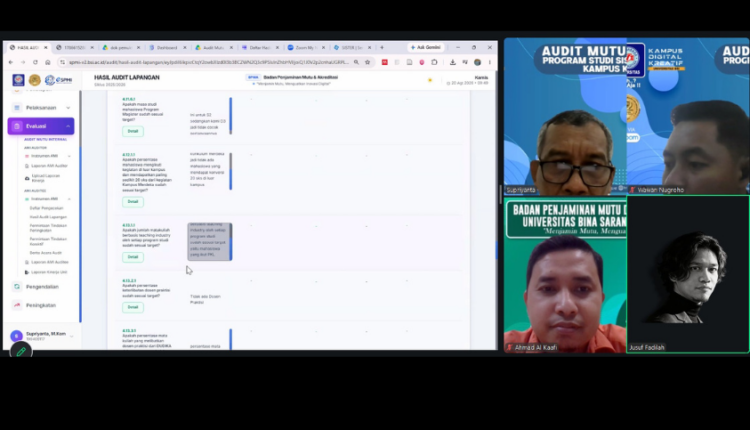Click the Peningkatan chart icon

point(17,305)
